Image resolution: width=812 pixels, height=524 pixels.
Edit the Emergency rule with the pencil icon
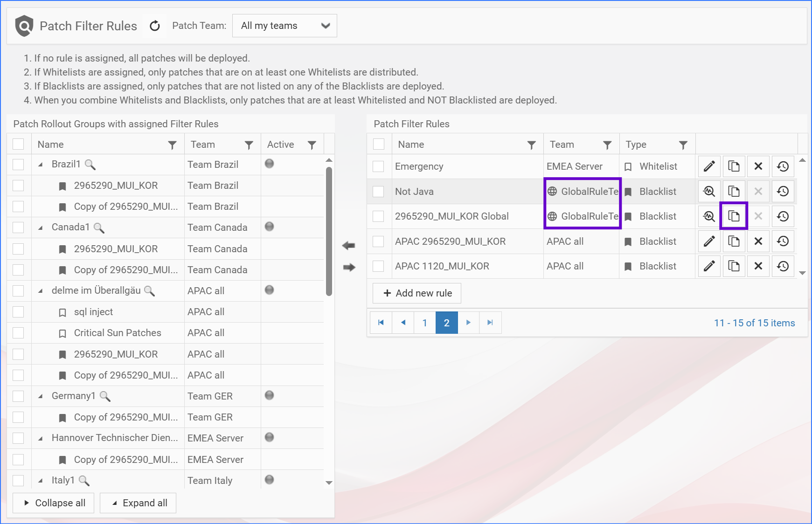click(x=709, y=166)
